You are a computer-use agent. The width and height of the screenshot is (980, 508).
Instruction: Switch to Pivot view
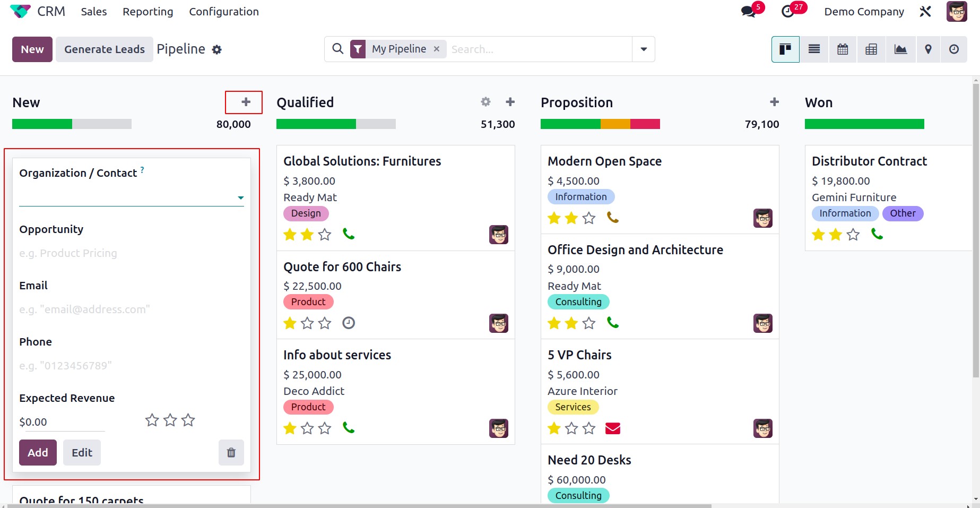click(x=871, y=49)
